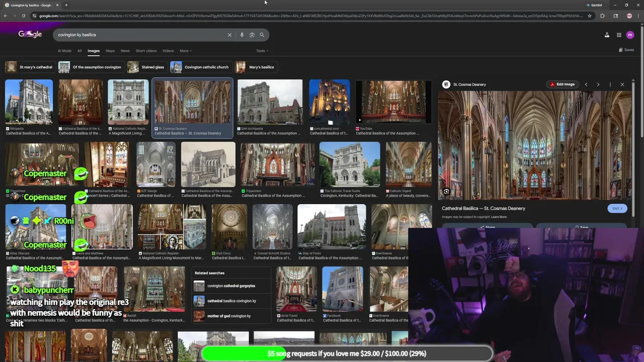Open the Wikipedia cathedral image result

[x=29, y=102]
